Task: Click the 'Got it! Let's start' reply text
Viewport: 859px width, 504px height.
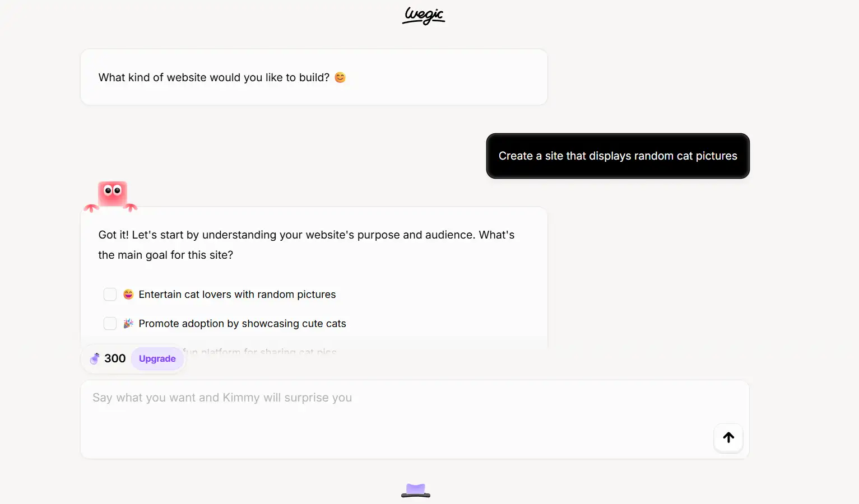Action: pos(307,245)
